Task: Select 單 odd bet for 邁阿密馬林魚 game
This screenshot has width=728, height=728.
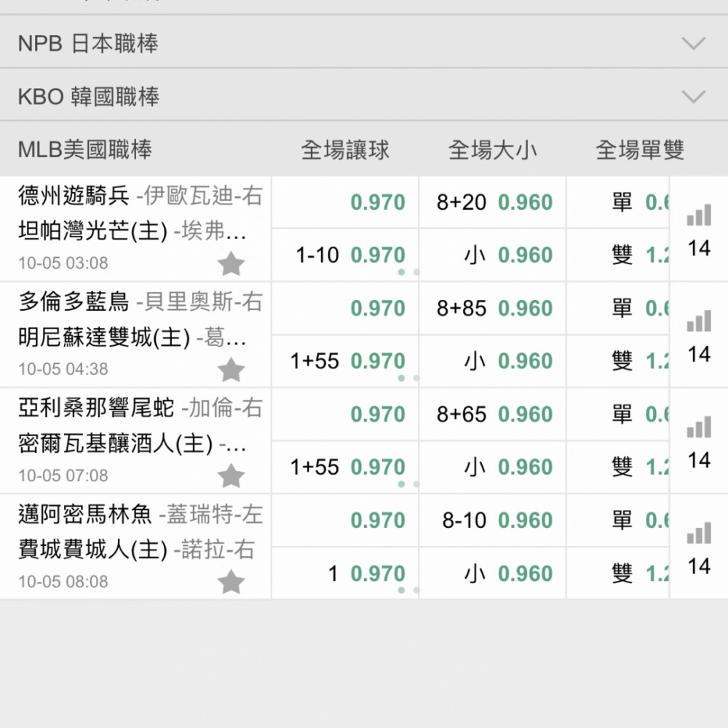Action: (x=617, y=520)
